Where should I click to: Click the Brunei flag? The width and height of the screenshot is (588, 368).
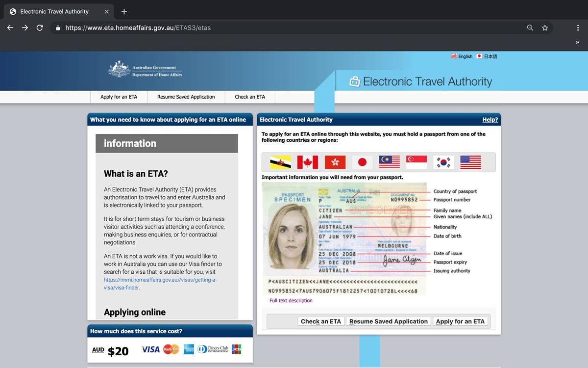pos(280,162)
